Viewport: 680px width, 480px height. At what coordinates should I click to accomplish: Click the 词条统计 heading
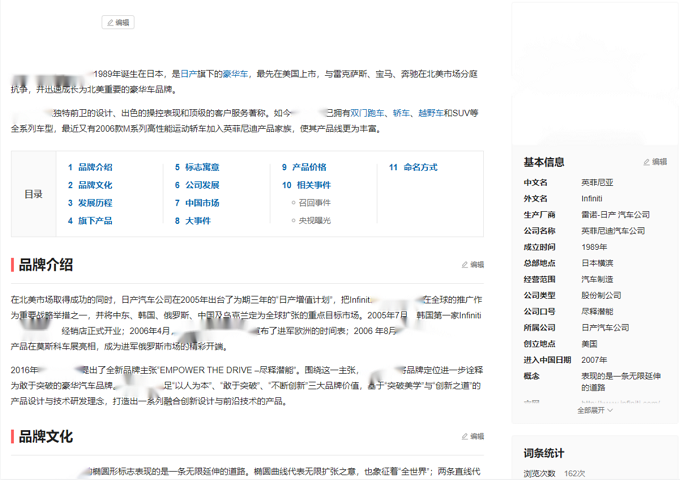click(544, 454)
